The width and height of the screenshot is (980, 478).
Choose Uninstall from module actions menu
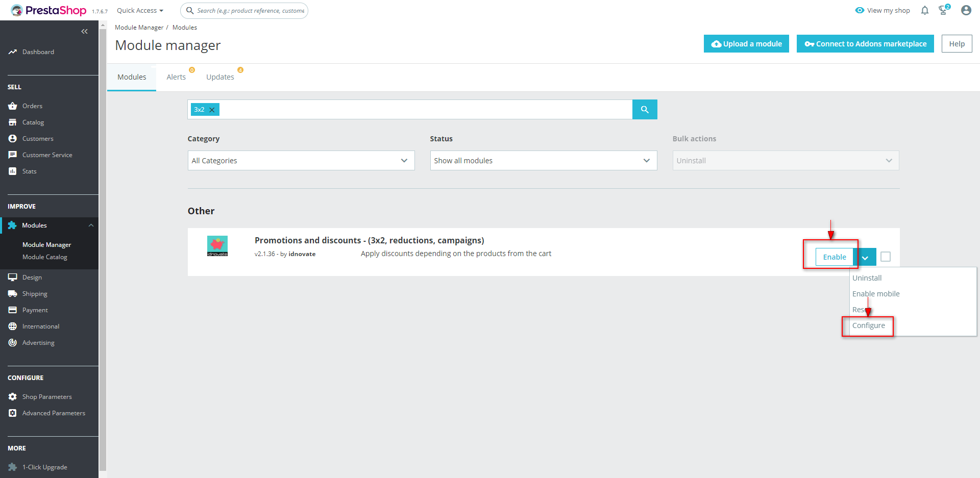pos(867,278)
